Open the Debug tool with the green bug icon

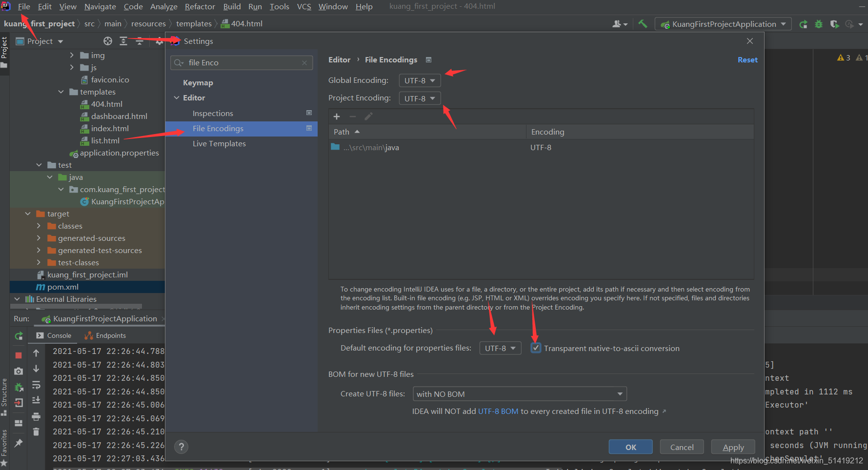[x=819, y=23]
